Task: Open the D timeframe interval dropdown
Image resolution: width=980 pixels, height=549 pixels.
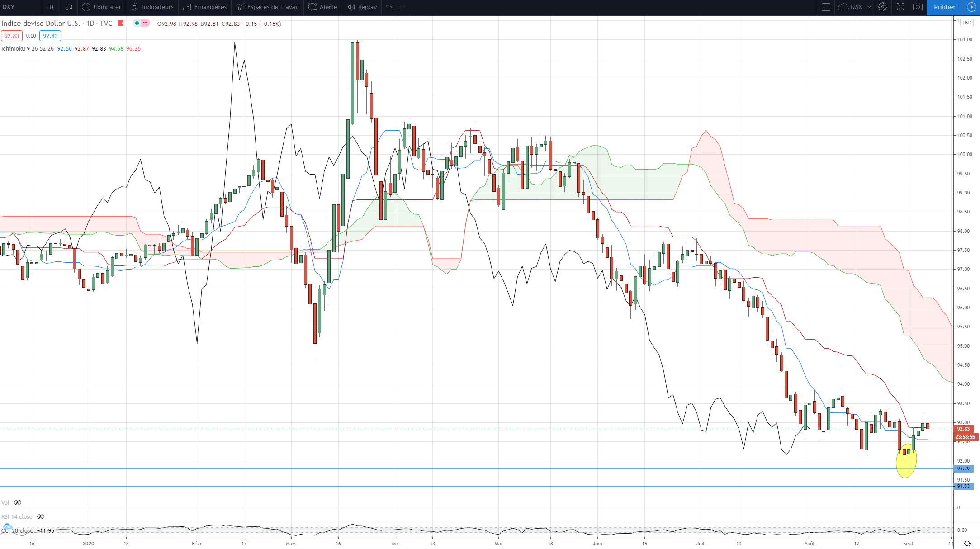Action: coord(51,7)
